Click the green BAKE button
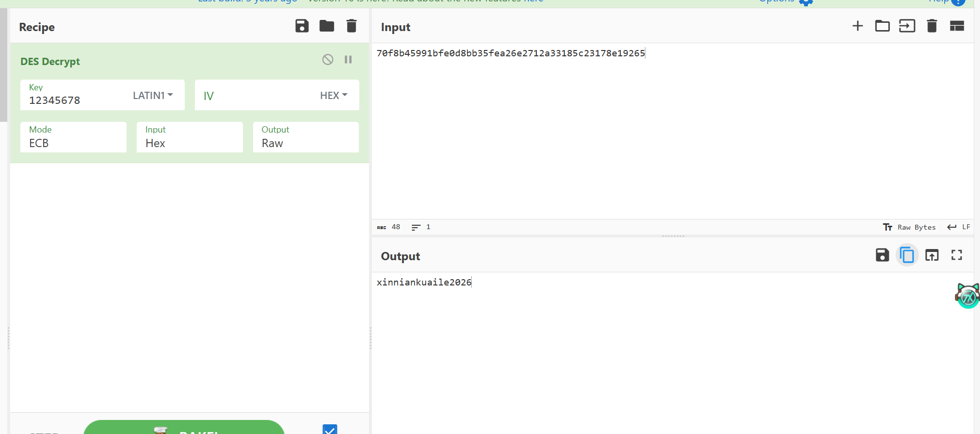980x434 pixels. pyautogui.click(x=184, y=428)
